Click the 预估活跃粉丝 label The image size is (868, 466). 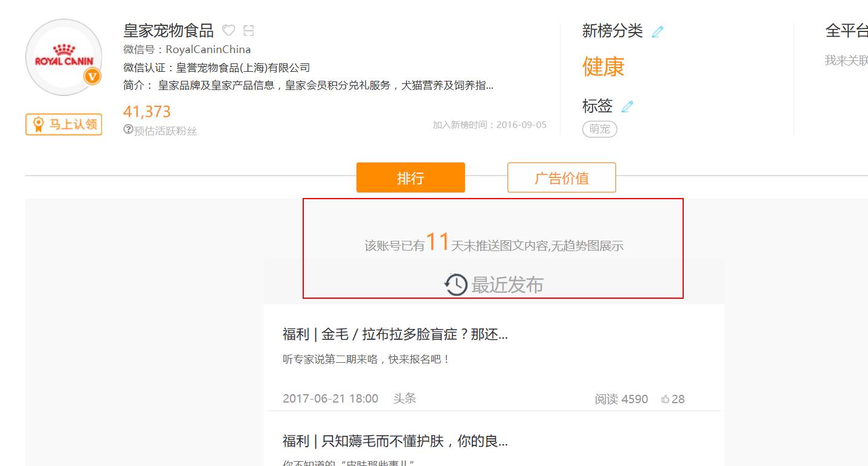pos(165,130)
